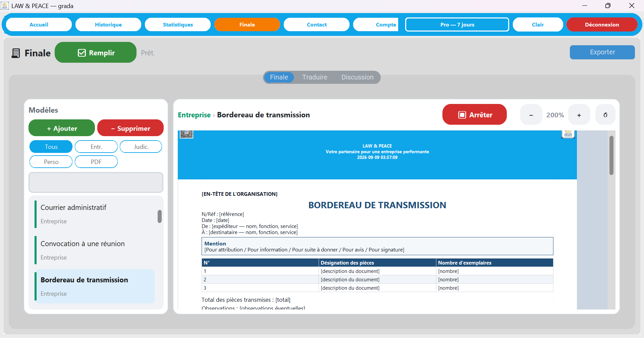Select the Judic. filter chip
The image size is (644, 338).
coord(141,147)
